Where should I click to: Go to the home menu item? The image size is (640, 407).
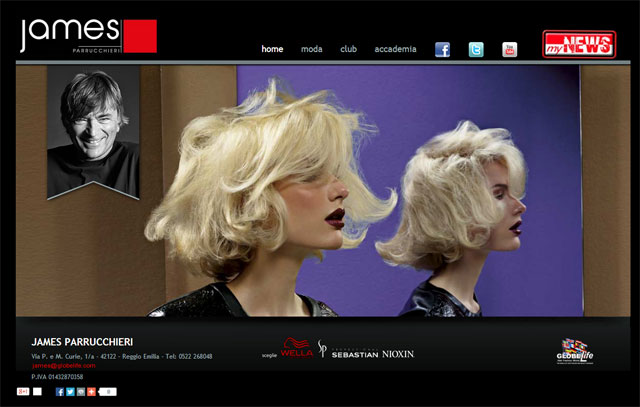coord(272,49)
